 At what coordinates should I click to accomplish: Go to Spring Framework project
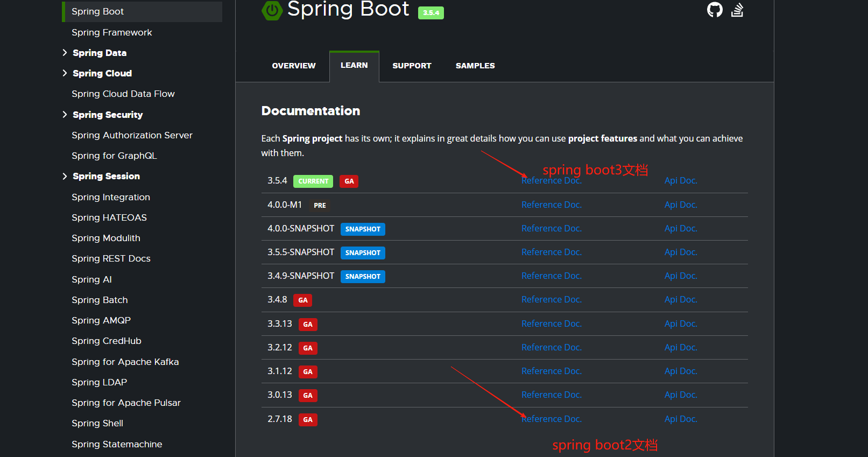point(112,32)
